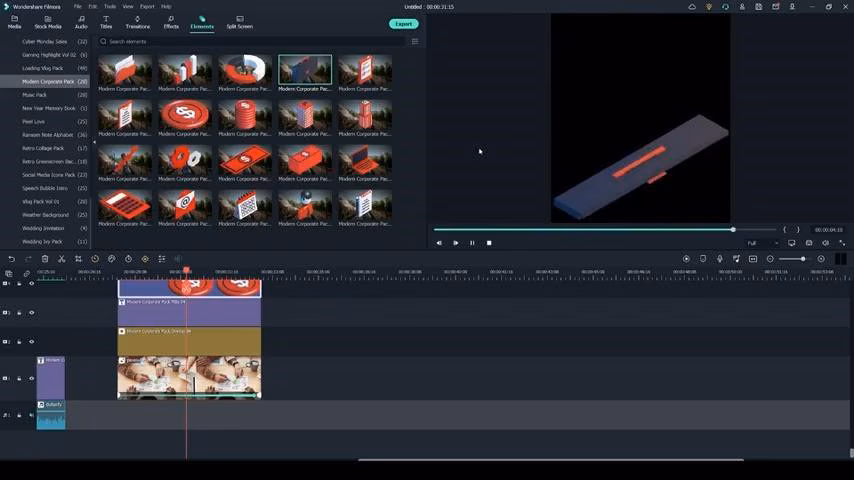Hide the Modern Corporate Pack Overlay track
The image size is (854, 480).
point(32,342)
